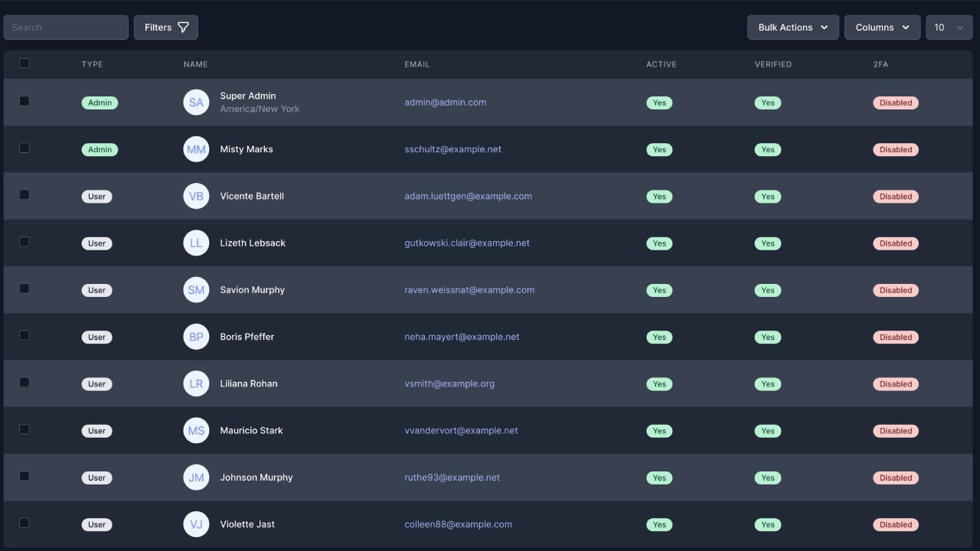Click Misty Marks' MM avatar icon
This screenshot has width=980, height=551.
coord(196,149)
